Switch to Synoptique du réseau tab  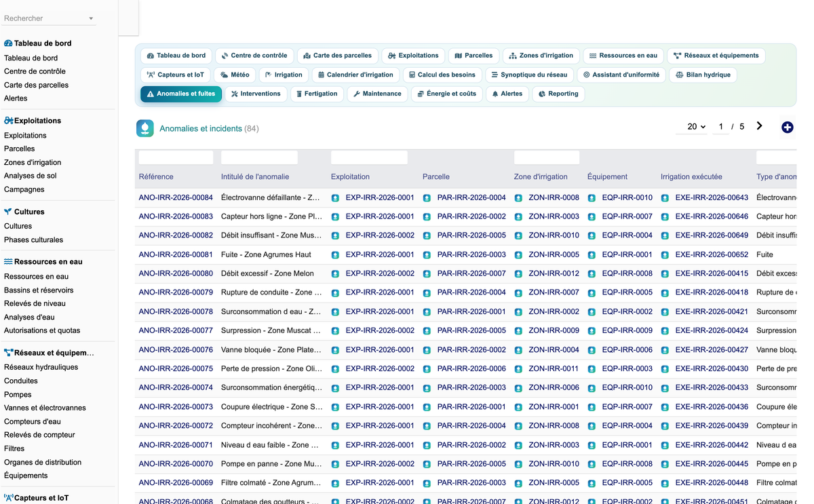[529, 75]
